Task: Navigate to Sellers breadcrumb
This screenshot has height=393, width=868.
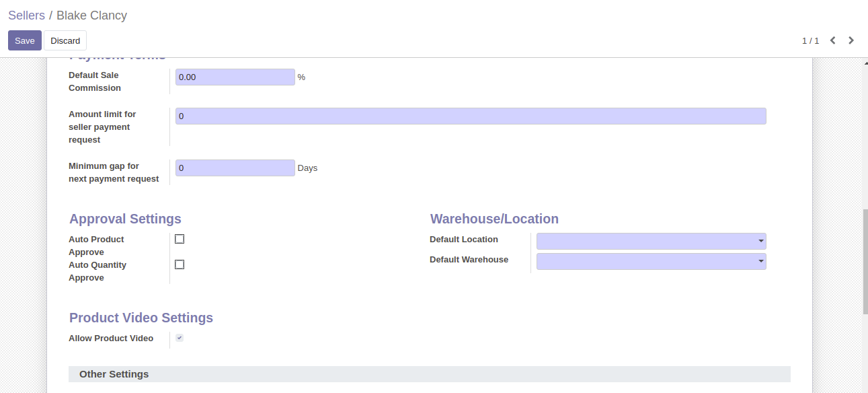Action: pyautogui.click(x=26, y=15)
